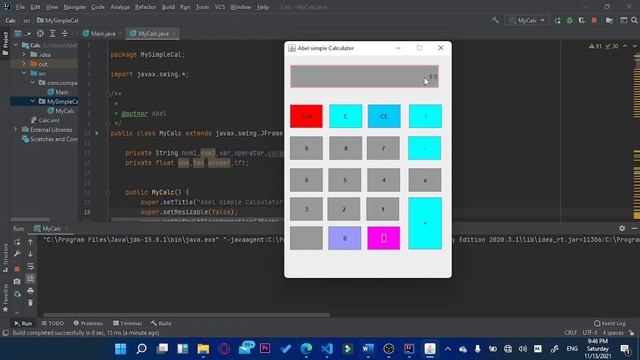
Task: Click the up arrow in Run console
Action: (x=30, y=242)
